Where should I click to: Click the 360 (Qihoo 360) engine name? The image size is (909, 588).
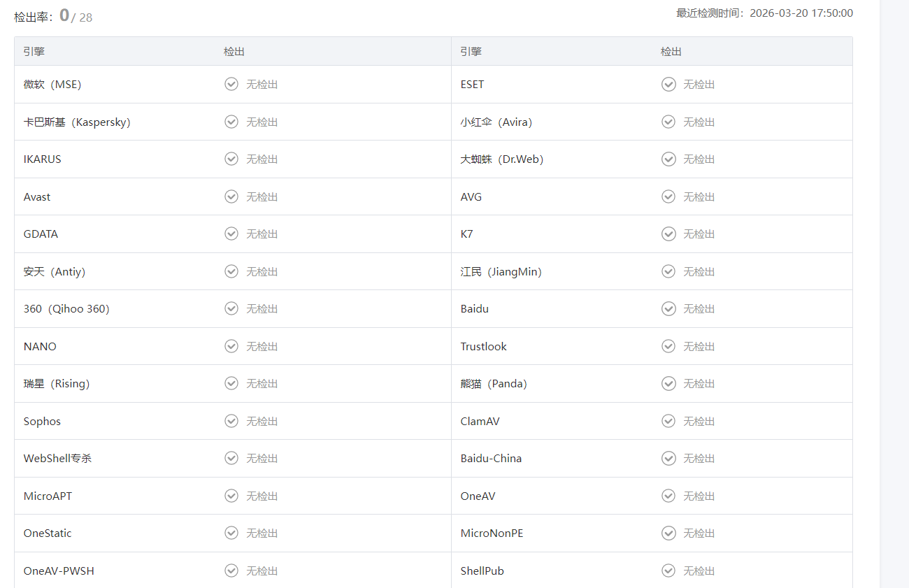coord(66,308)
